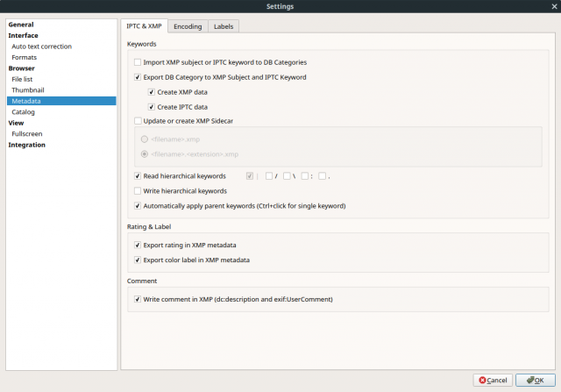The width and height of the screenshot is (561, 392).
Task: Open the General settings category
Action: pos(21,25)
